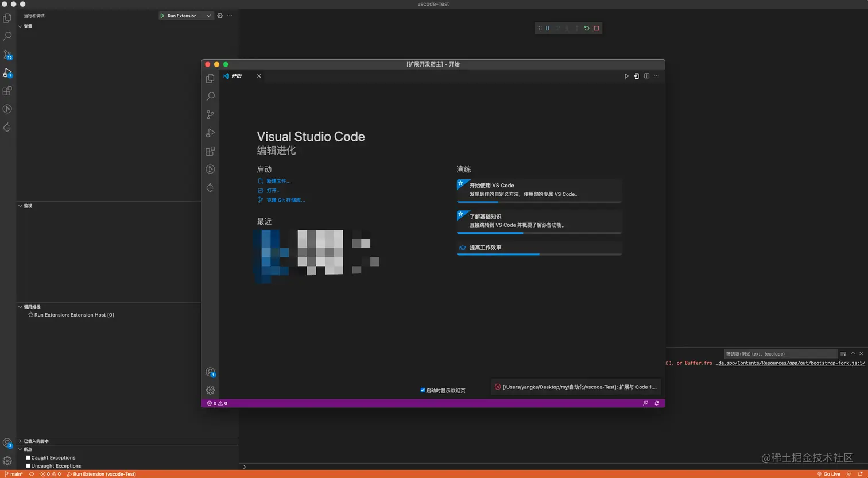Open Source Control in Extension Development Host
The height and width of the screenshot is (478, 868).
coord(211,115)
